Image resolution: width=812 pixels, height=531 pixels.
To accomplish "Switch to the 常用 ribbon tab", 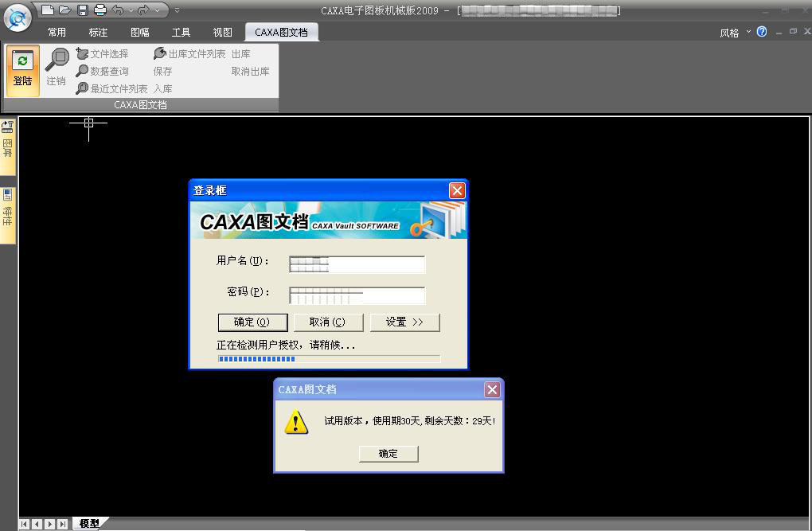I will [57, 33].
